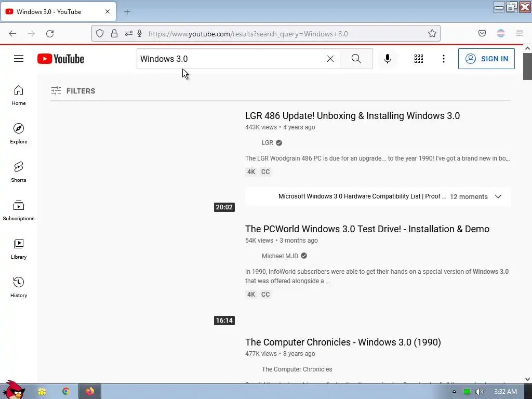Show site security padlock info
The width and height of the screenshot is (532, 399).
click(114, 34)
